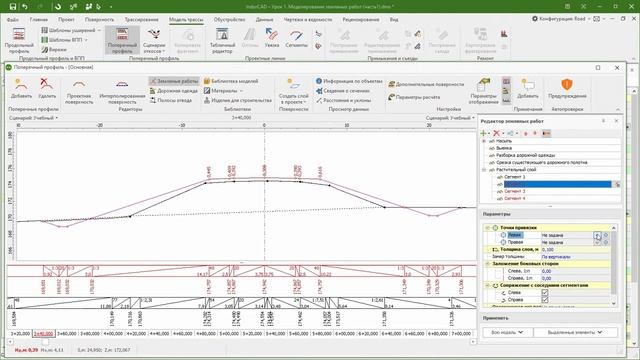This screenshot has width=640, height=360.
Task: Click the Виражи tool
Action: (x=54, y=49)
